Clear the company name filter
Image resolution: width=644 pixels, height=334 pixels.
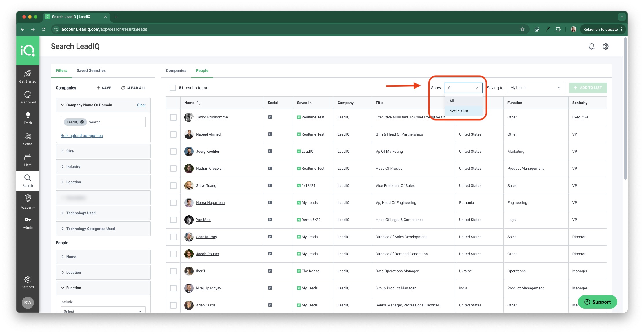[x=141, y=105]
